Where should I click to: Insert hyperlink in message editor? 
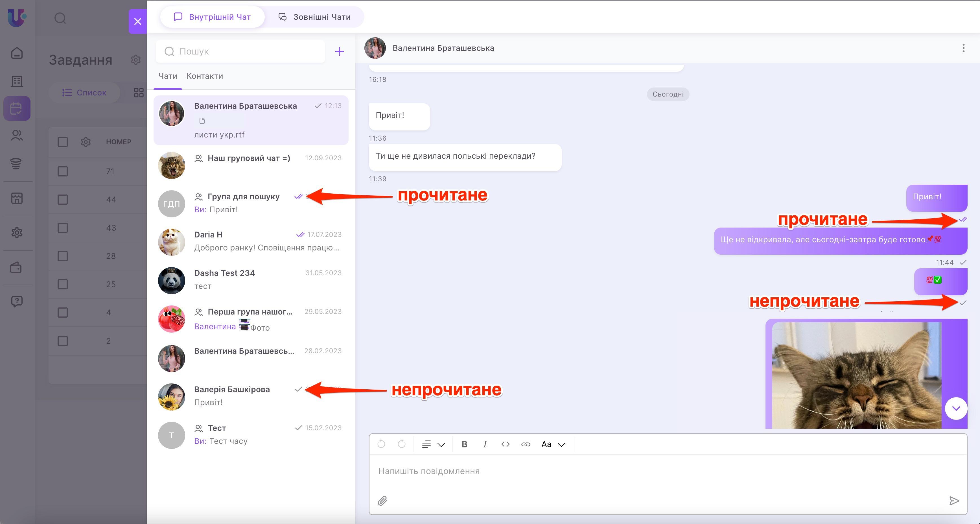click(525, 444)
